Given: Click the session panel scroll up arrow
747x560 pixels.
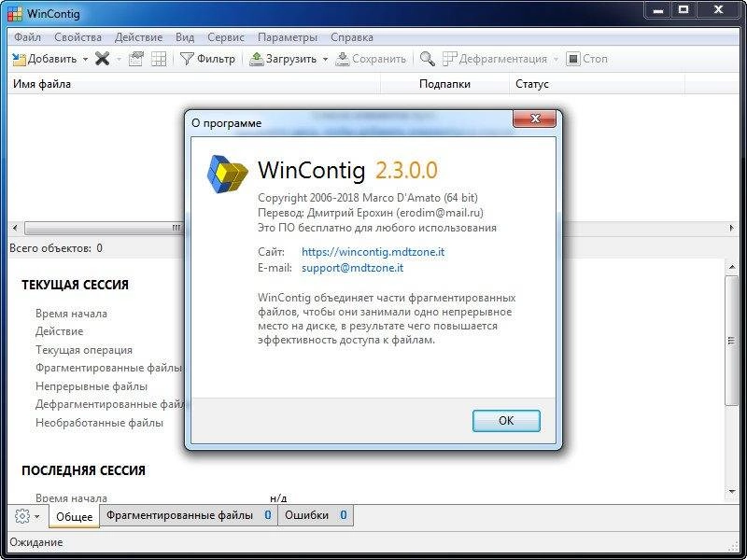Looking at the screenshot, I should point(731,268).
